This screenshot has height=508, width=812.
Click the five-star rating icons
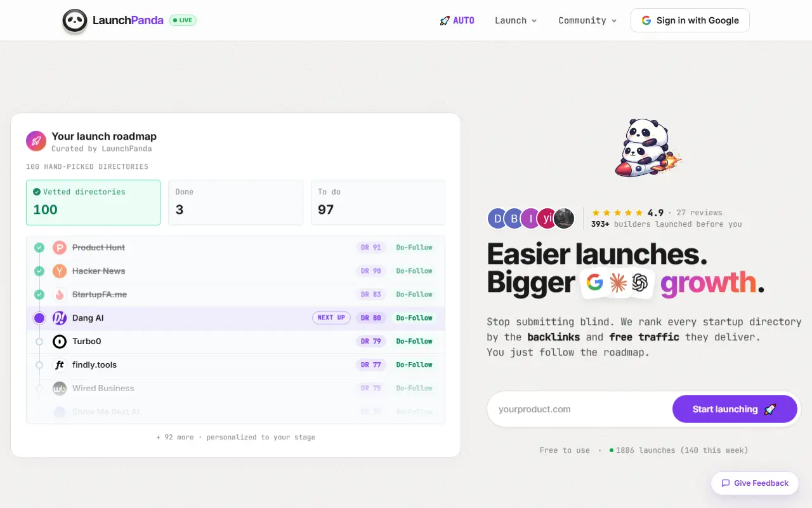pos(617,213)
